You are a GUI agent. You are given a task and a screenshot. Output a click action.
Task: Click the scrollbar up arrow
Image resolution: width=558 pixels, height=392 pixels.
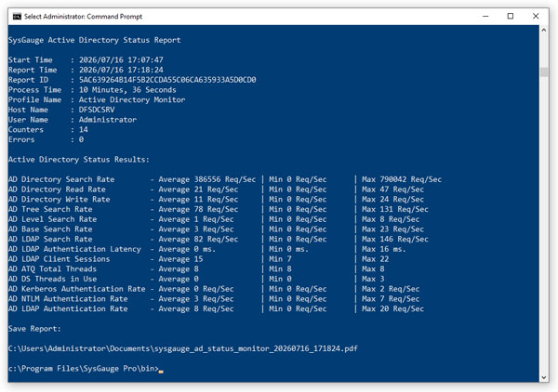click(544, 31)
